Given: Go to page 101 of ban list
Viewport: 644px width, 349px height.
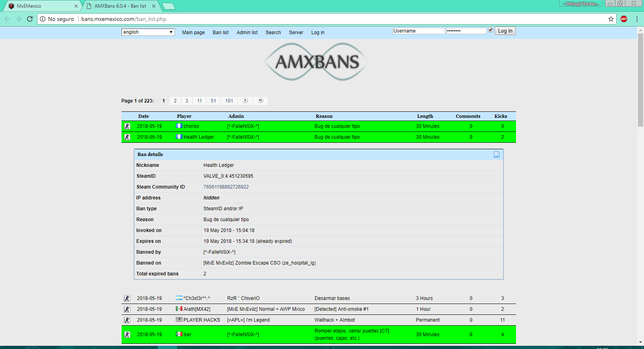Looking at the screenshot, I should pos(229,101).
